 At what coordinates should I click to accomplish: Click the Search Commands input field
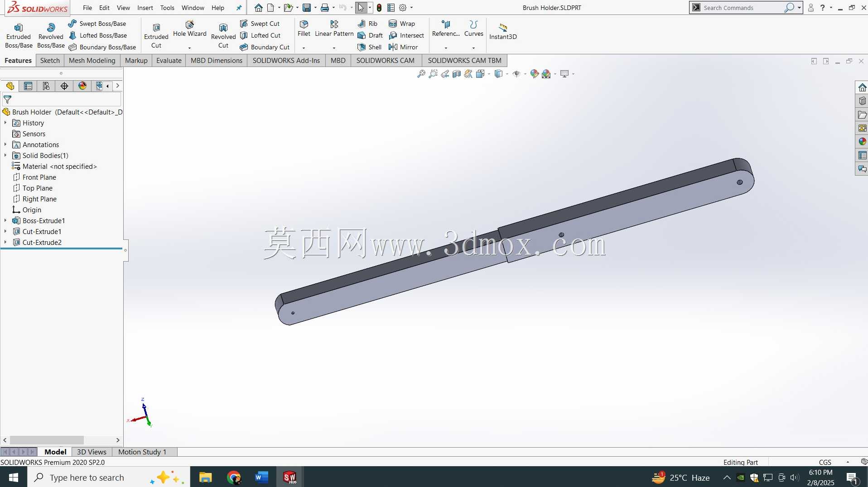pyautogui.click(x=743, y=8)
